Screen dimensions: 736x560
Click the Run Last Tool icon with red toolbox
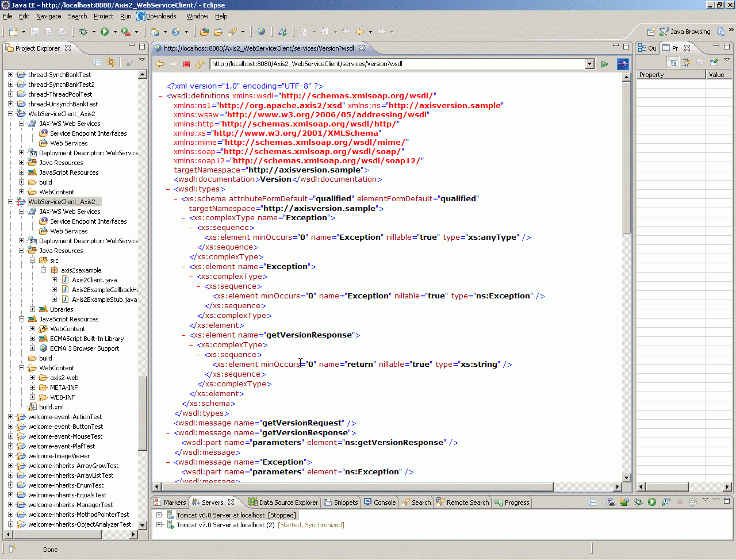(125, 32)
